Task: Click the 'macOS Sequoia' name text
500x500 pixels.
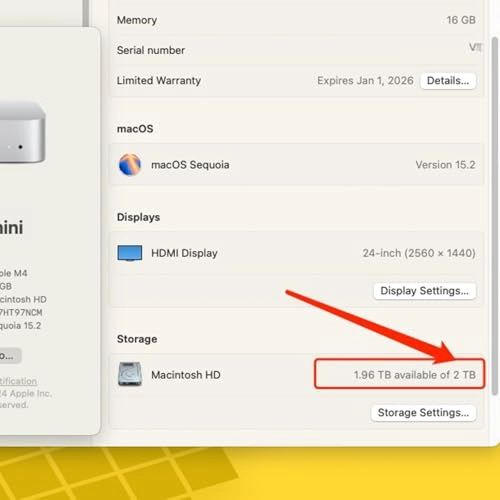Action: pos(190,165)
